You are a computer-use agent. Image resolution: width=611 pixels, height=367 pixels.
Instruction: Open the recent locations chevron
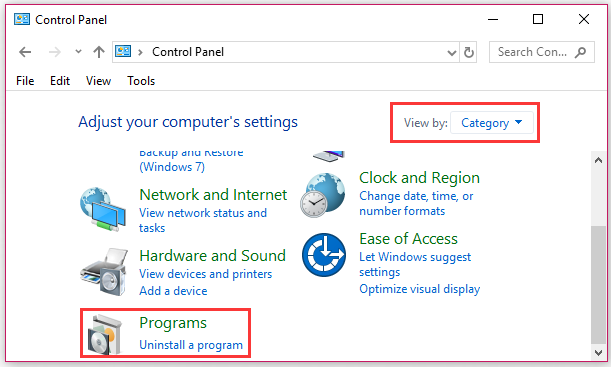click(x=78, y=51)
